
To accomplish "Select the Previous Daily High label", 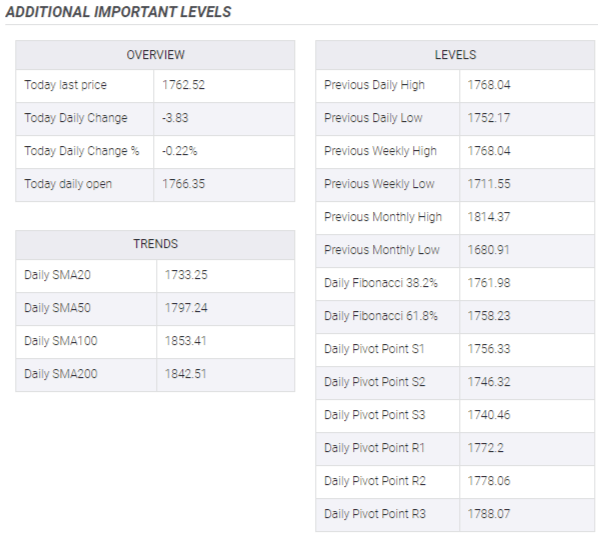I will tap(374, 85).
